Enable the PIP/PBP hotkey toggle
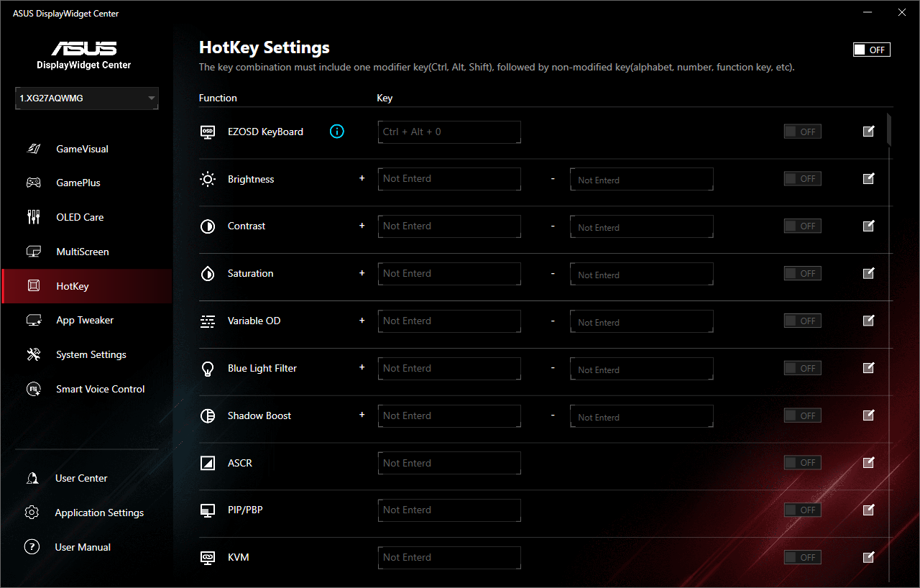 pyautogui.click(x=802, y=510)
